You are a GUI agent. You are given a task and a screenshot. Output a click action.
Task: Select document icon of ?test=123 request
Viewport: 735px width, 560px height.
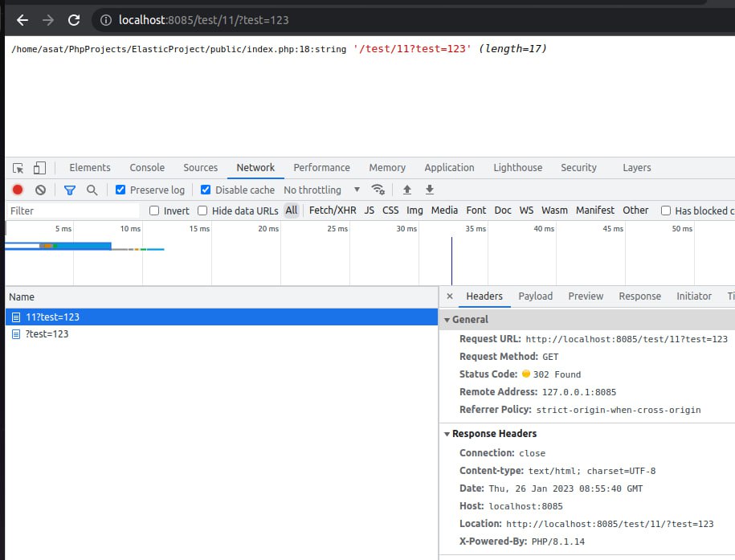click(16, 334)
